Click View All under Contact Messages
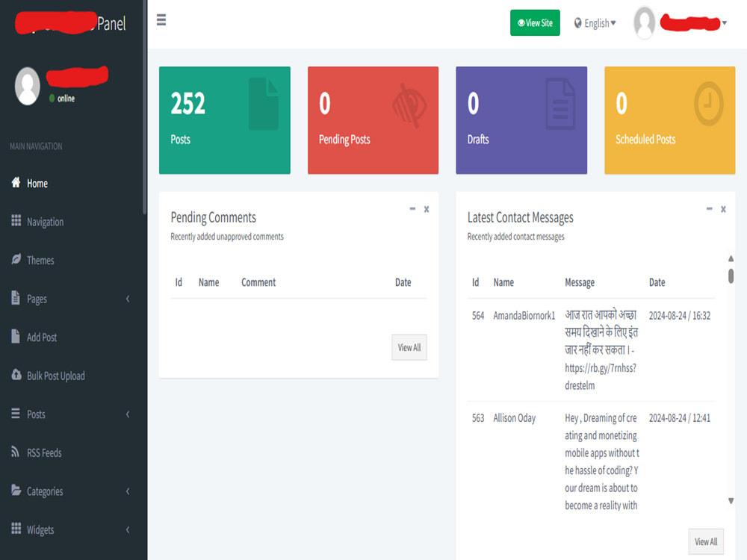This screenshot has width=747, height=560. 706,542
